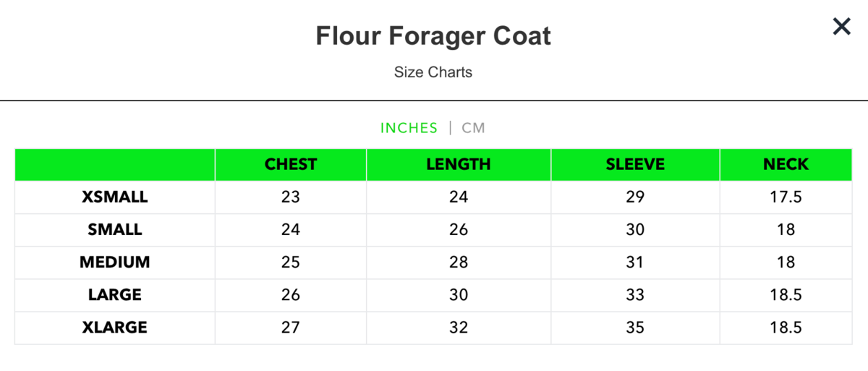The image size is (868, 371).
Task: Click the Flour Forager Coat title
Action: (x=433, y=36)
